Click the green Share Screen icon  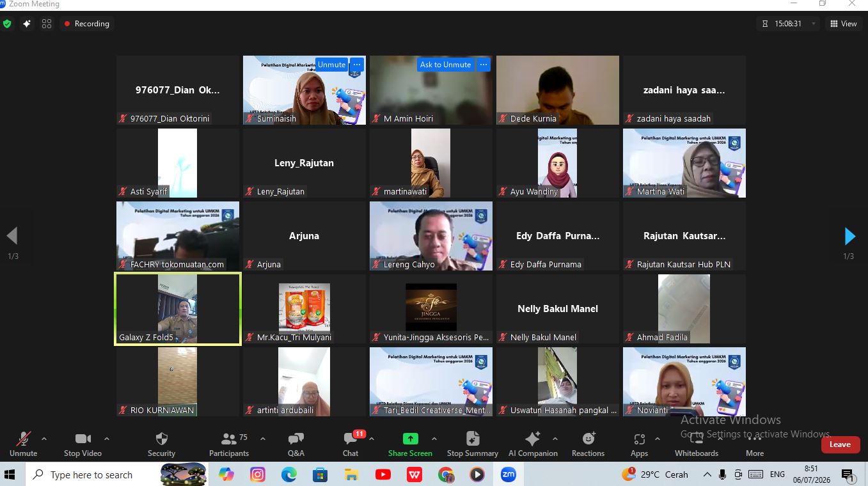[410, 439]
